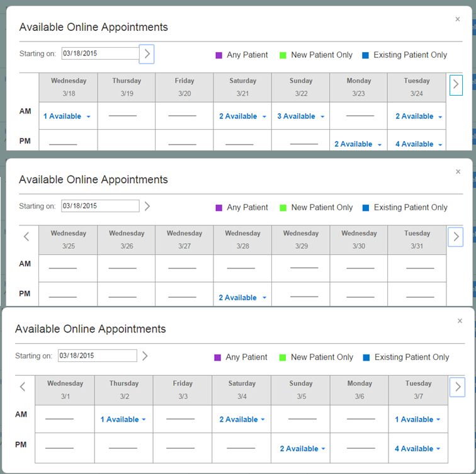Expand 2 Available for Monday 3/23 PM
This screenshot has width=476, height=474.
pyautogui.click(x=358, y=144)
